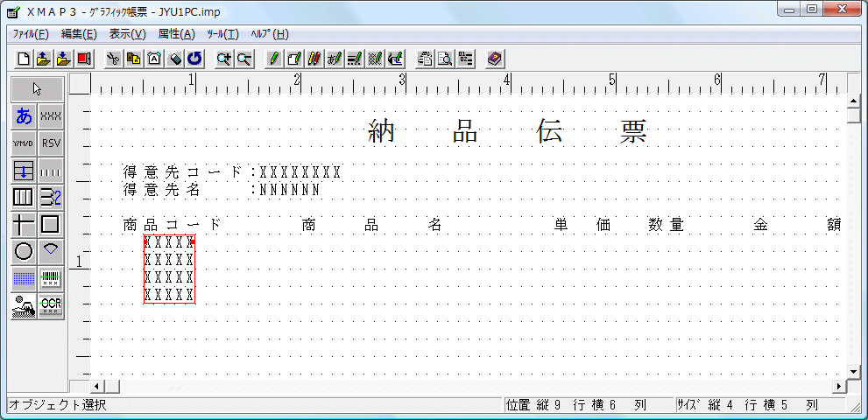This screenshot has width=868, height=420.
Task: Click horizontal scrollbar right arrow
Action: tap(839, 386)
